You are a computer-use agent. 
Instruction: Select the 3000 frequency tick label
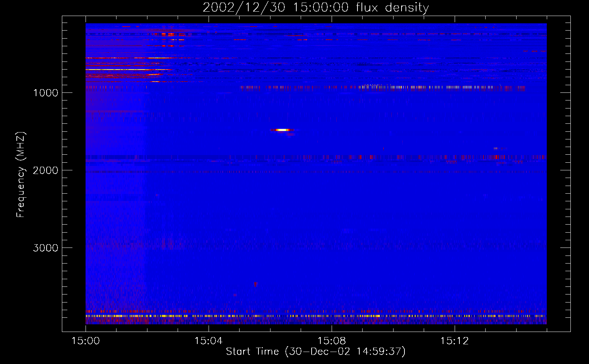point(46,248)
